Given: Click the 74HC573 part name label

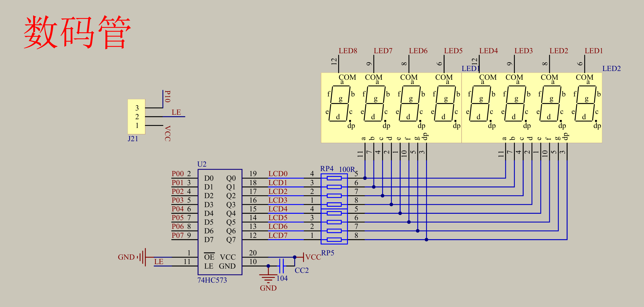Looking at the screenshot, I should pyautogui.click(x=212, y=280).
